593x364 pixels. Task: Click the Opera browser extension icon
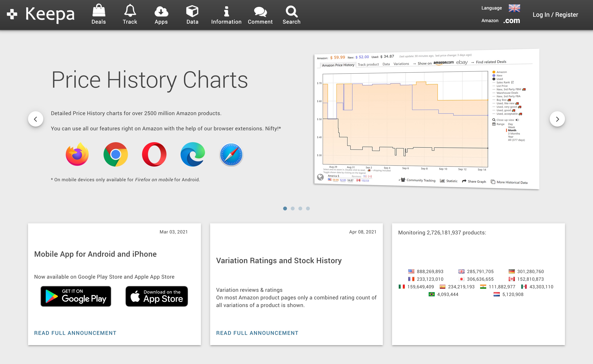(x=154, y=154)
